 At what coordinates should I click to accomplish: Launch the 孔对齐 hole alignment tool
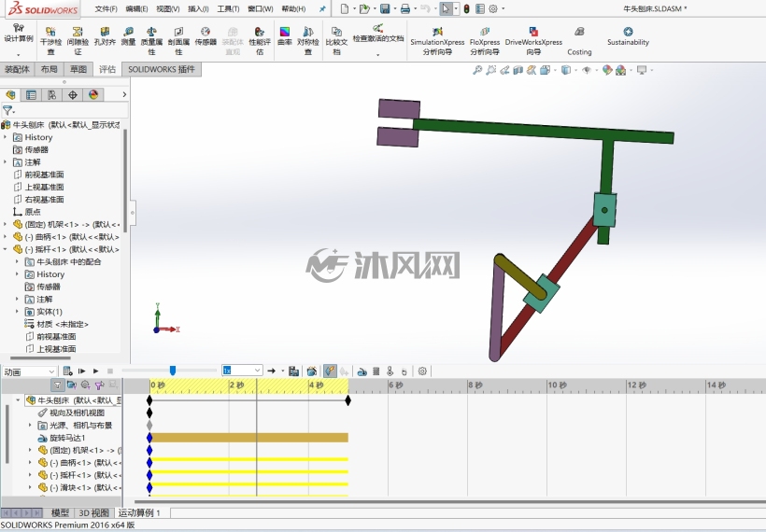(x=105, y=36)
